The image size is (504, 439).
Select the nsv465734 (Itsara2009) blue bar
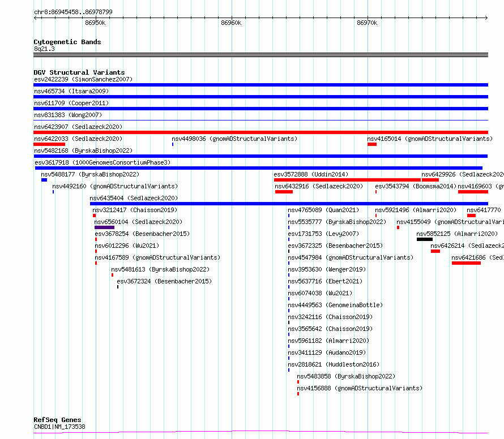pyautogui.click(x=260, y=97)
